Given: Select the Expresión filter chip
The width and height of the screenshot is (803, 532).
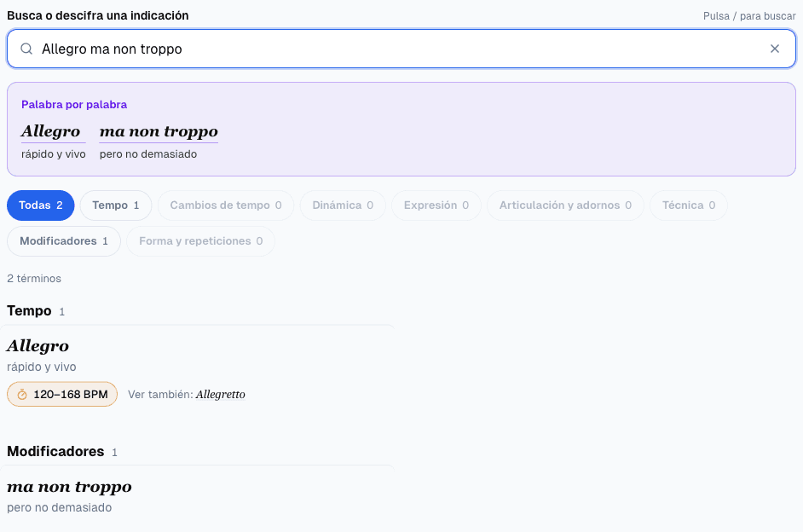Looking at the screenshot, I should [436, 205].
